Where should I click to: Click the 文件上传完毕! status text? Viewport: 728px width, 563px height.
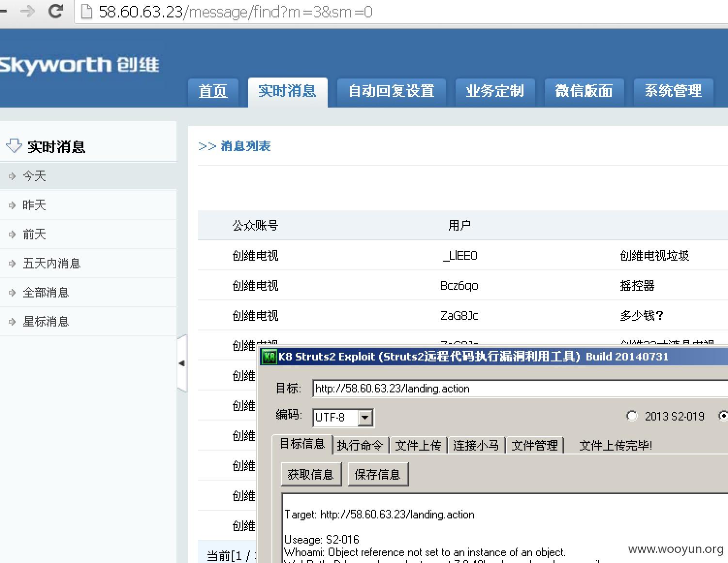pyautogui.click(x=616, y=445)
